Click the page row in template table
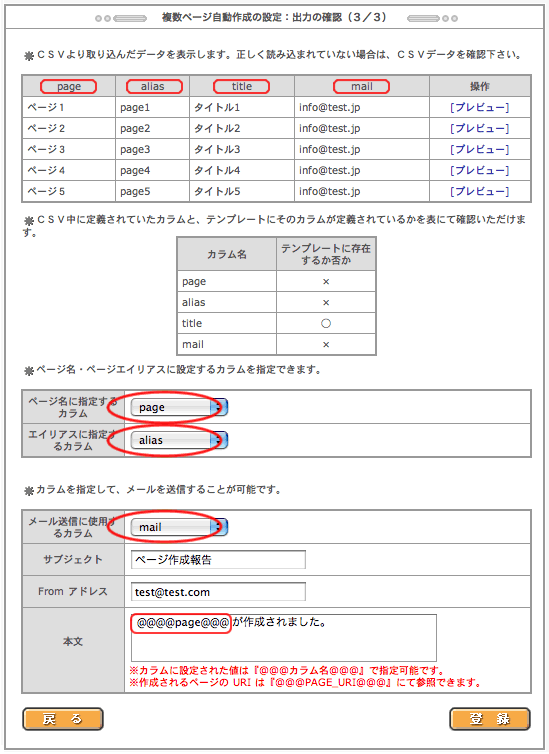Screen dimensions: 549x754 coord(276,281)
